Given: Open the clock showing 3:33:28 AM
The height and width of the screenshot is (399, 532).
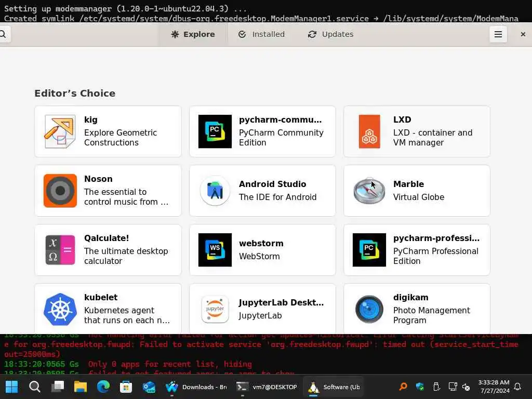Looking at the screenshot, I should tap(494, 387).
